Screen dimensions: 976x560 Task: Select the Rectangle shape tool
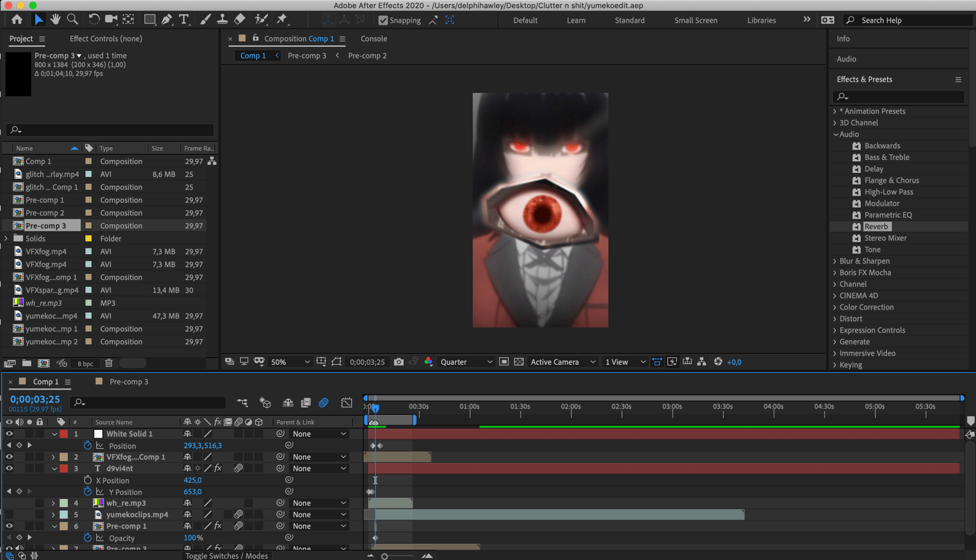click(150, 20)
